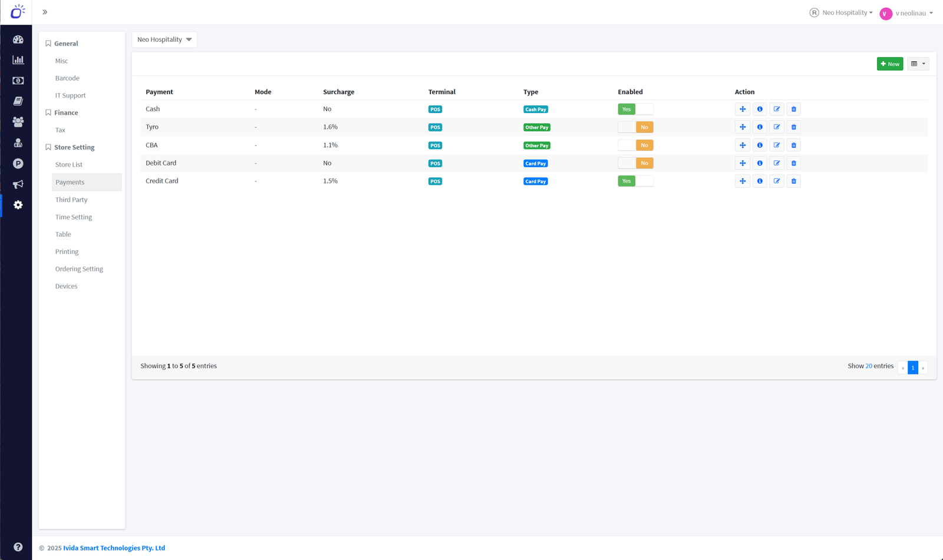Image resolution: width=943 pixels, height=560 pixels.
Task: Turn on Debit Card enabled switch
Action: (635, 163)
